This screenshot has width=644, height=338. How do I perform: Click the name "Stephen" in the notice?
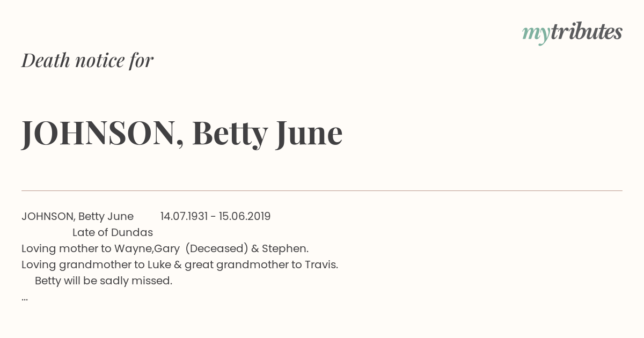[x=284, y=248]
